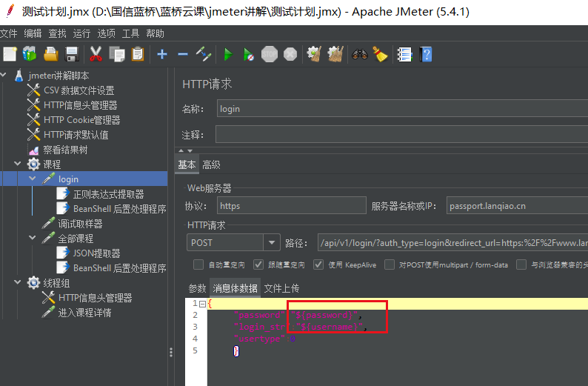Open the 查找 menu
Screen dimensions: 588x386
pos(57,34)
